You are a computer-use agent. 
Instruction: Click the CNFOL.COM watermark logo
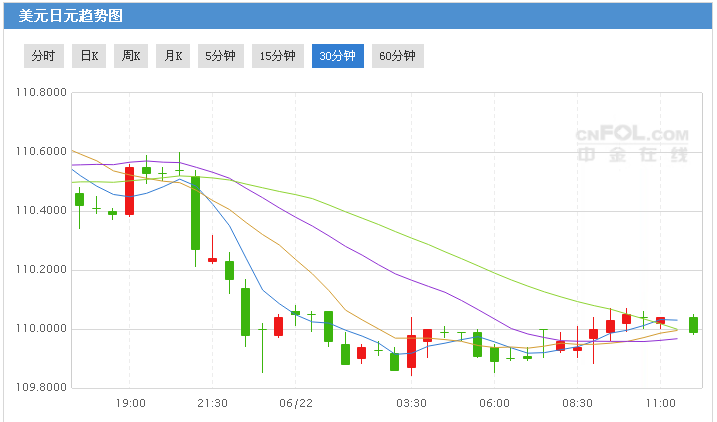tap(631, 143)
